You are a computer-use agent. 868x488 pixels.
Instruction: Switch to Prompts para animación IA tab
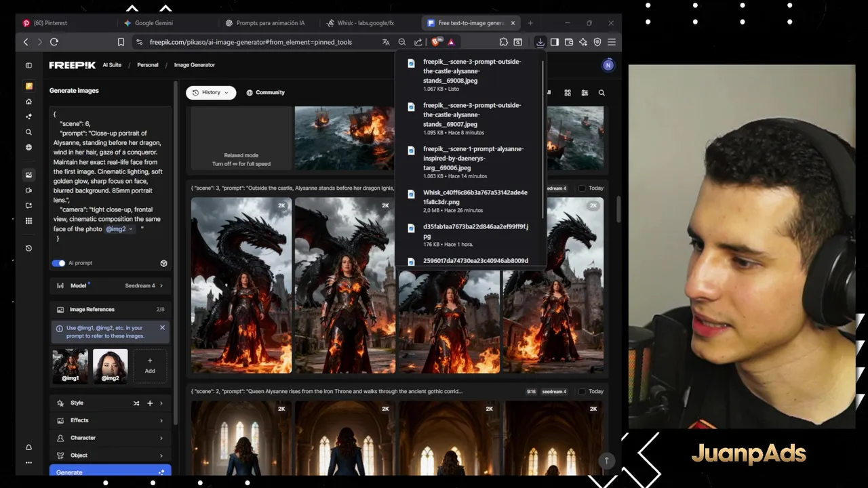click(269, 23)
